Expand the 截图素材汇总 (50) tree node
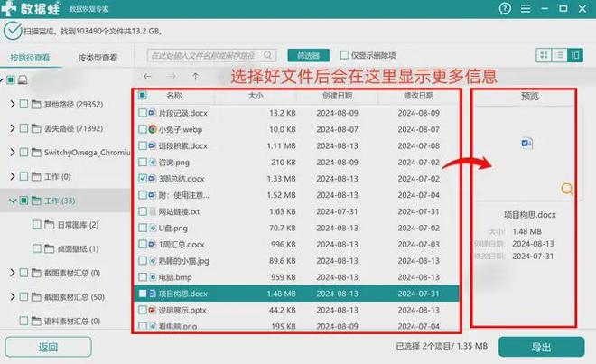This screenshot has height=364, width=596. (12, 296)
